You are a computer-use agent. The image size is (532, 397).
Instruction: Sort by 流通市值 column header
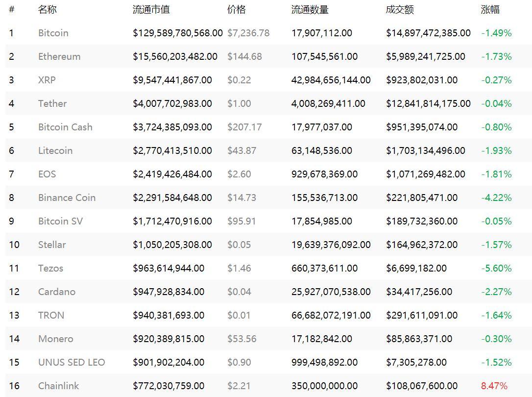[151, 9]
